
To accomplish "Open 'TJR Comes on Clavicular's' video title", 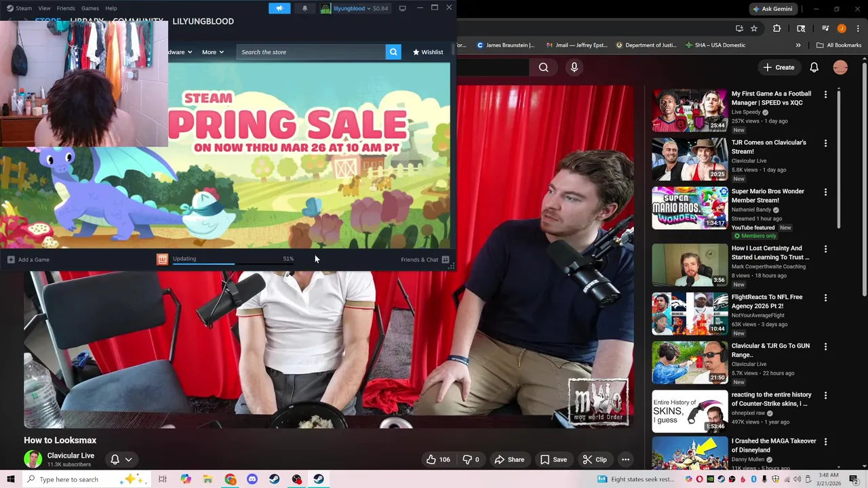I will tap(769, 147).
